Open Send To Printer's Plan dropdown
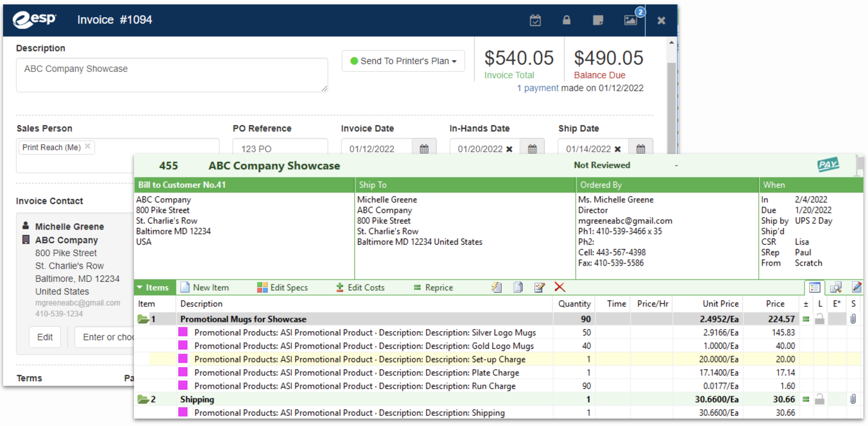This screenshot has width=868, height=426. (403, 61)
